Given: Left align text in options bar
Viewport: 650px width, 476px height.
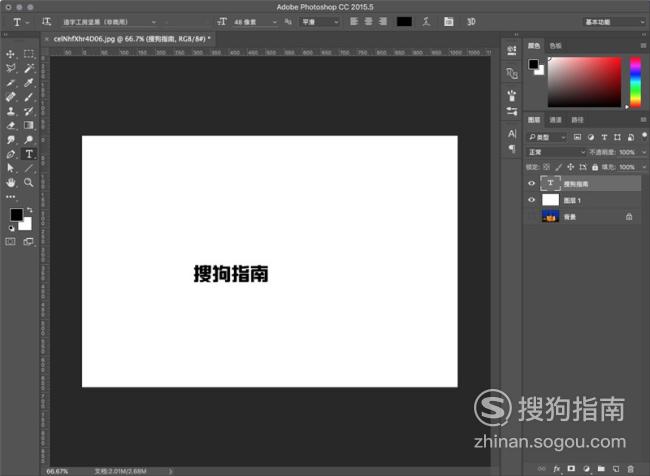Looking at the screenshot, I should click(354, 22).
